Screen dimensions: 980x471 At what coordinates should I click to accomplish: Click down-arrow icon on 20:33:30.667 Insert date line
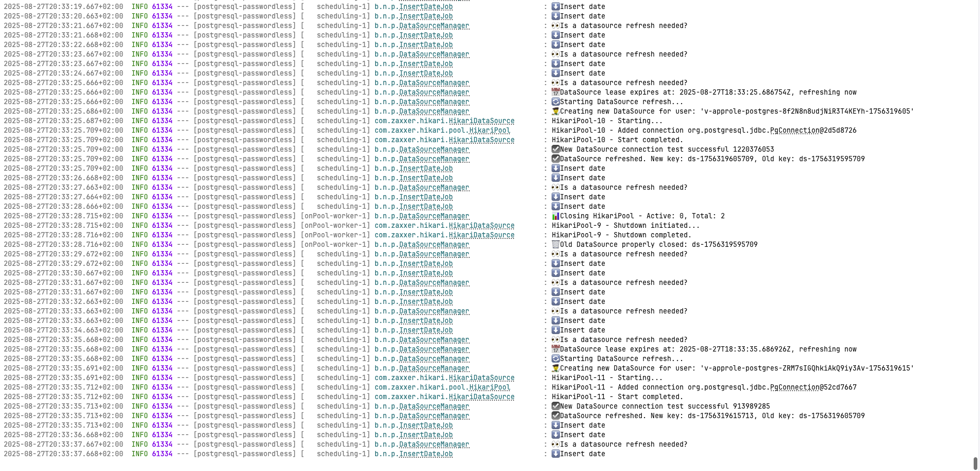coord(555,273)
